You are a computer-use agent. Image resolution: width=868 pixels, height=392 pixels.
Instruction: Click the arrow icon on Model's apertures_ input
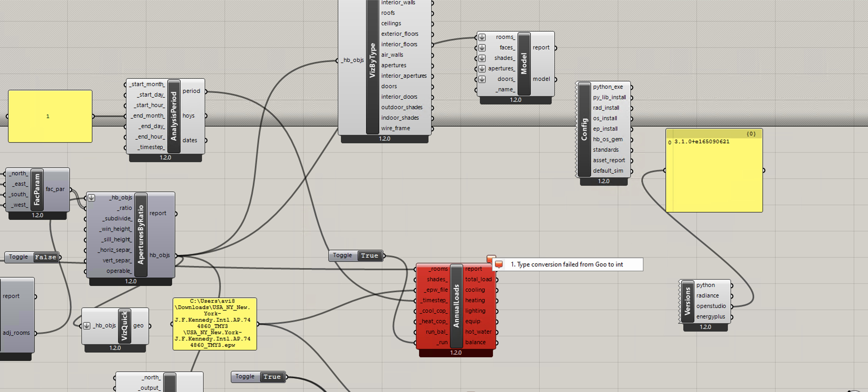(482, 68)
